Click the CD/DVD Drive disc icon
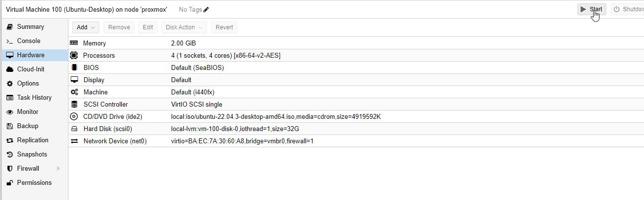This screenshot has height=200, width=644. tap(74, 116)
